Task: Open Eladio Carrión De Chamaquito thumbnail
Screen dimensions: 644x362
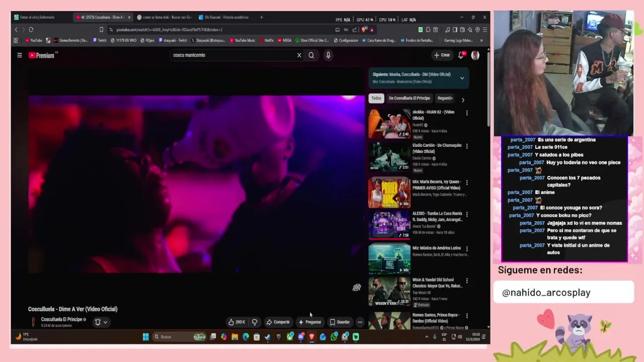Action: tap(389, 157)
